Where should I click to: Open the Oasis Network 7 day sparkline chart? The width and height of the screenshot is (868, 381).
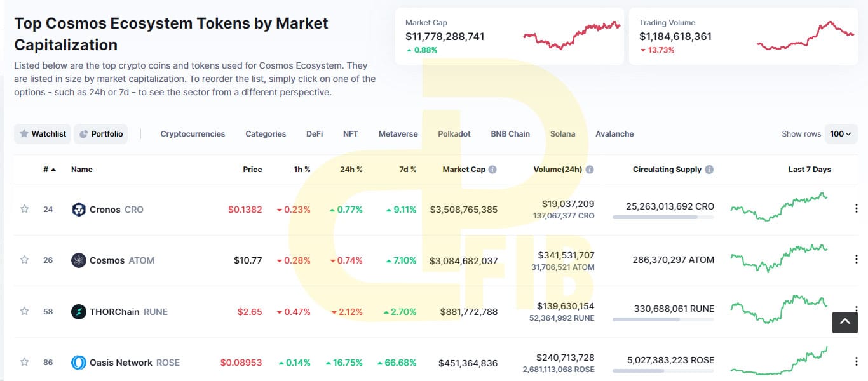(780, 361)
